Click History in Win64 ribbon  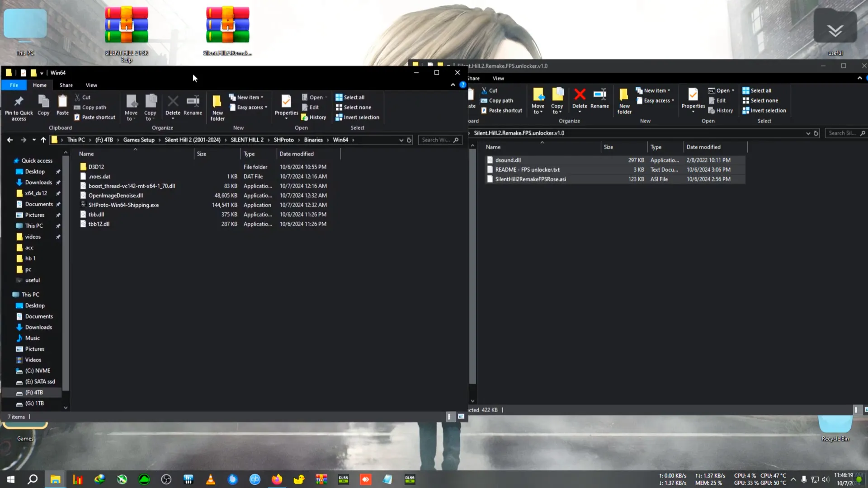coord(314,117)
